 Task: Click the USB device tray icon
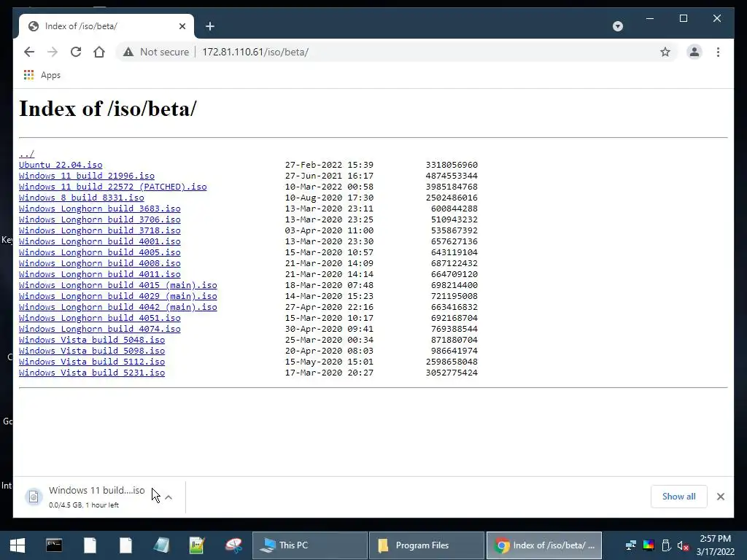[x=666, y=545]
